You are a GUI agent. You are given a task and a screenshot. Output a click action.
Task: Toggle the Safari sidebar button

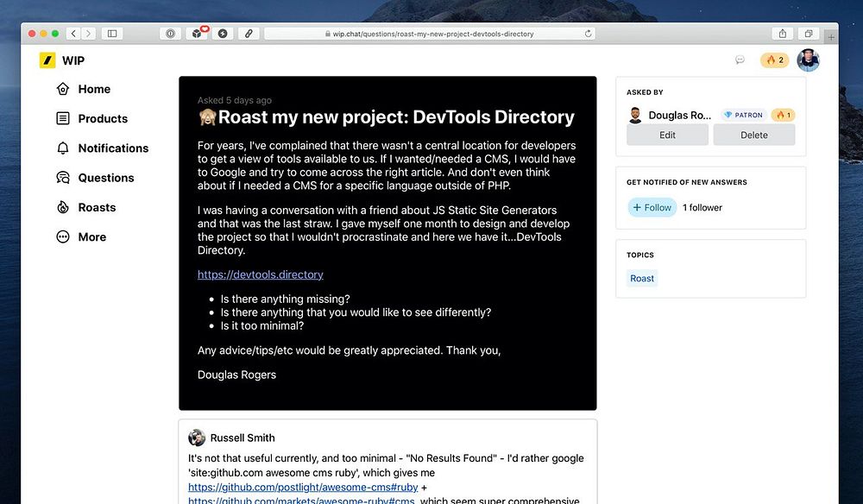(x=112, y=34)
